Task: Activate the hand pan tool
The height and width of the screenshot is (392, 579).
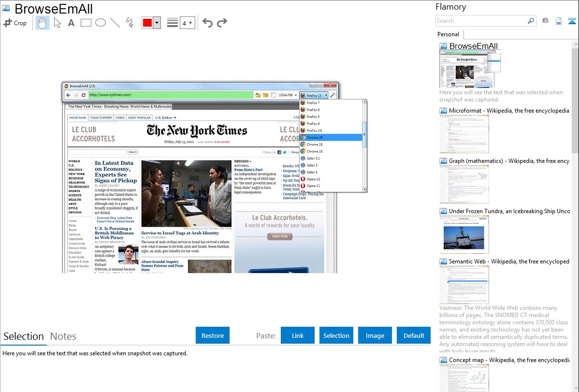Action: 43,23
